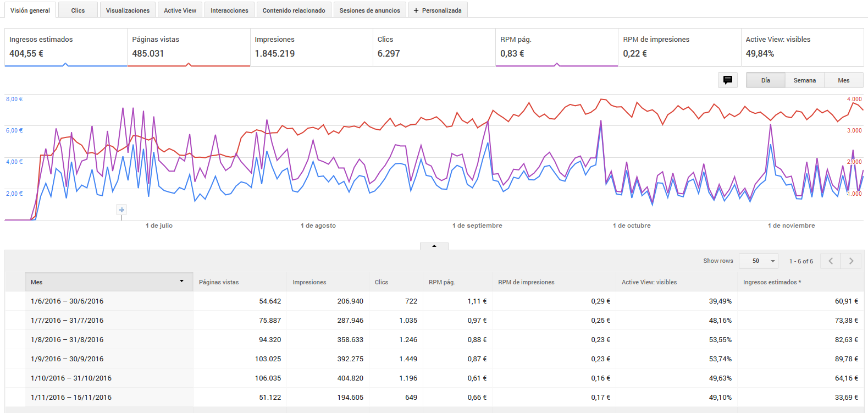Open the Sesiones de anuncios tab
Image resolution: width=868 pixels, height=413 pixels.
click(x=369, y=10)
